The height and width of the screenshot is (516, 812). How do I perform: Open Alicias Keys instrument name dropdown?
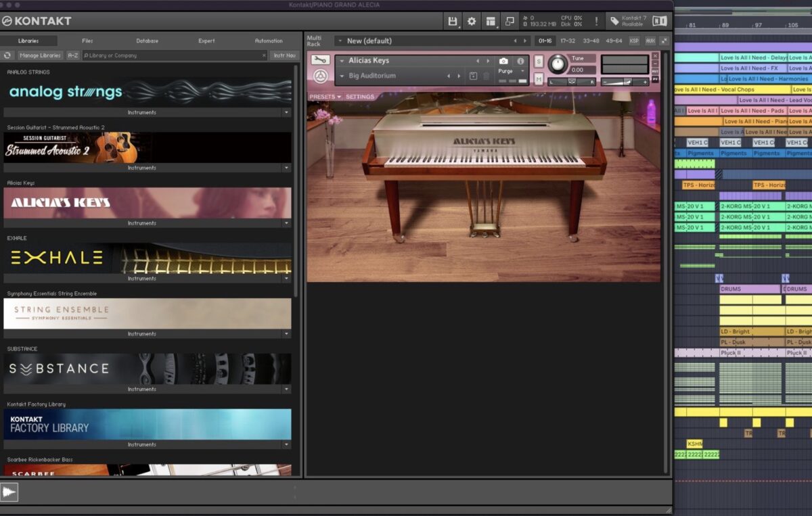click(x=342, y=61)
